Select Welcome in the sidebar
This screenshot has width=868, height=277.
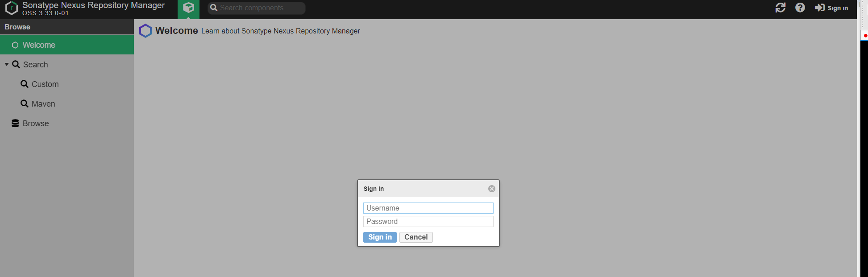67,45
